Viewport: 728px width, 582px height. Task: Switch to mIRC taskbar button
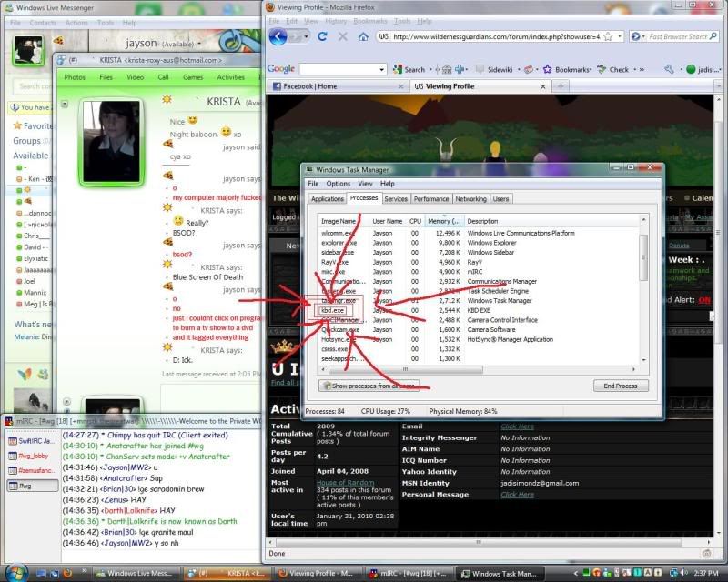pos(408,574)
